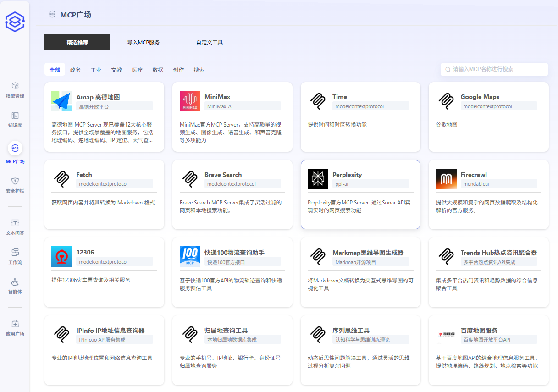Click the MiniMax-AI tag
The image size is (558, 392).
[x=243, y=106]
